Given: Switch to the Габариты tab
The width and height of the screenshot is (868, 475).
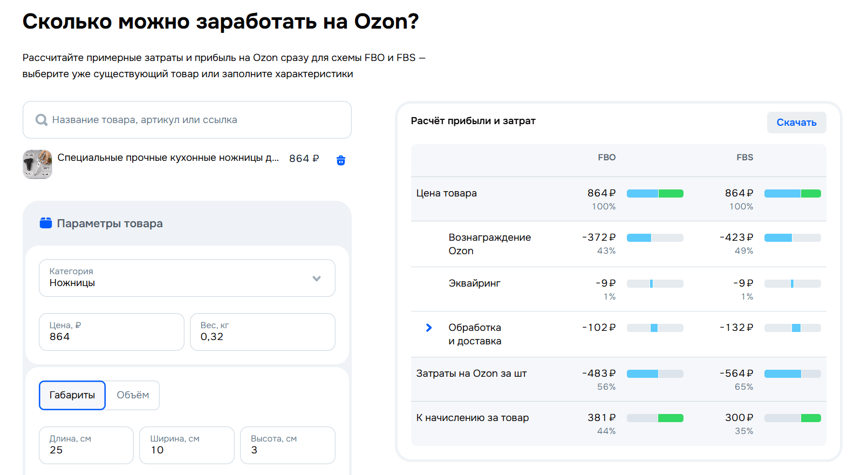Looking at the screenshot, I should [x=72, y=395].
